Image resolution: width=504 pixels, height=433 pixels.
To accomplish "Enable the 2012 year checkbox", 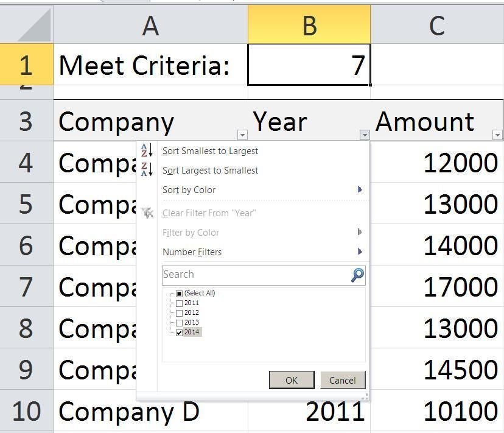I will pos(179,313).
